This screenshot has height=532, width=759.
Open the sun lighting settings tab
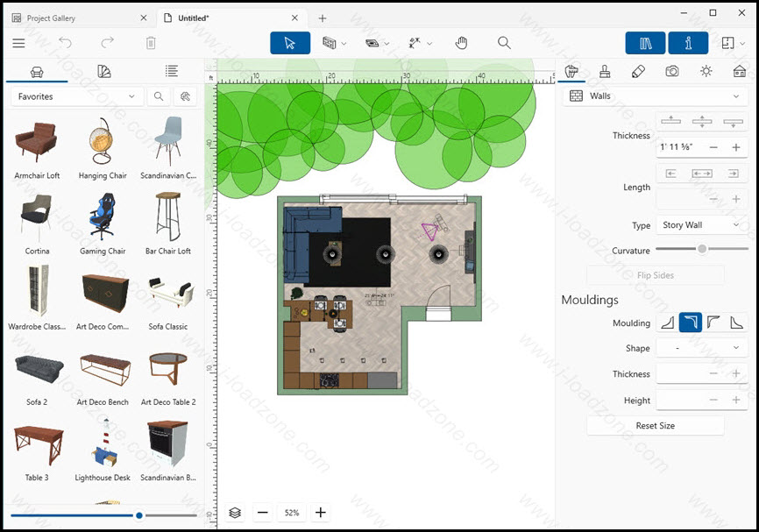tap(706, 72)
